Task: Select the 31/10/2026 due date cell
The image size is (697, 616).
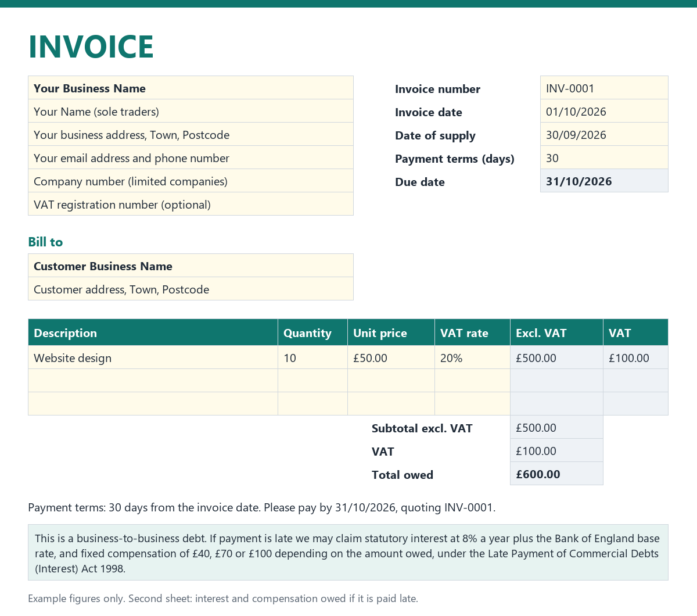Action: click(x=604, y=181)
